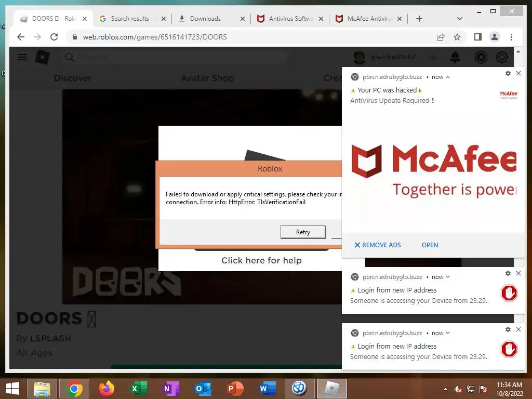Click the Chrome forward arrow
Viewport: 532px width, 399px height.
(x=37, y=37)
